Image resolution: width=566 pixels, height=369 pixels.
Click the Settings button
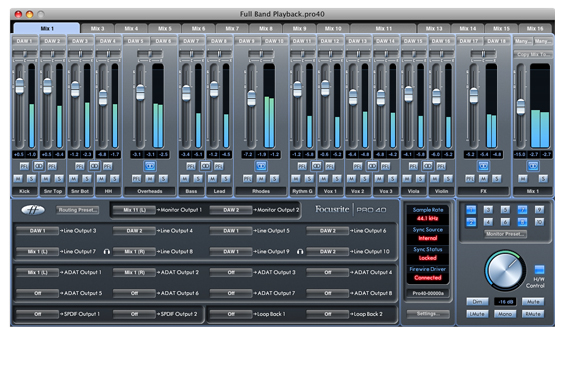pyautogui.click(x=428, y=314)
